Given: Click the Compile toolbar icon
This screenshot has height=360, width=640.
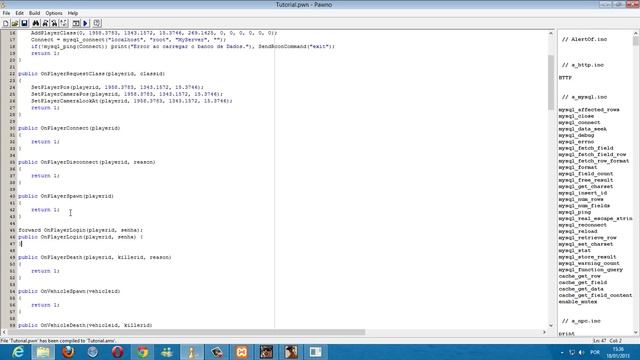Looking at the screenshot, I should (76, 23).
